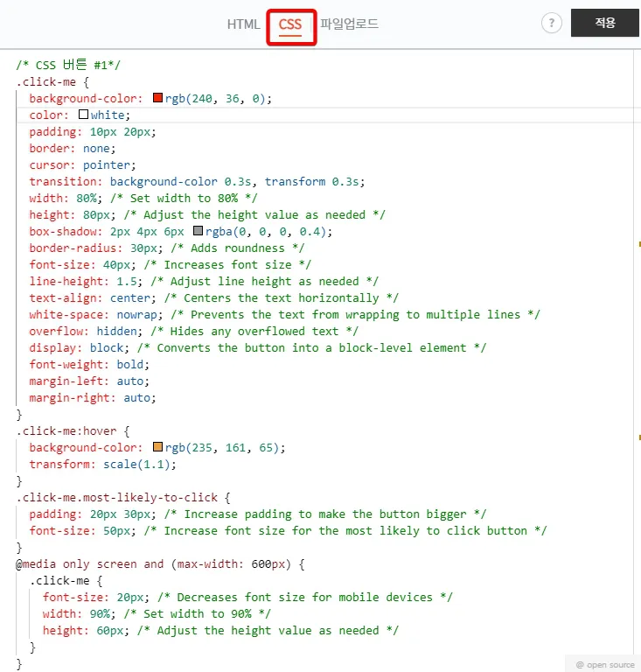Click the 'font-weight: bold;' line

[x=89, y=365]
